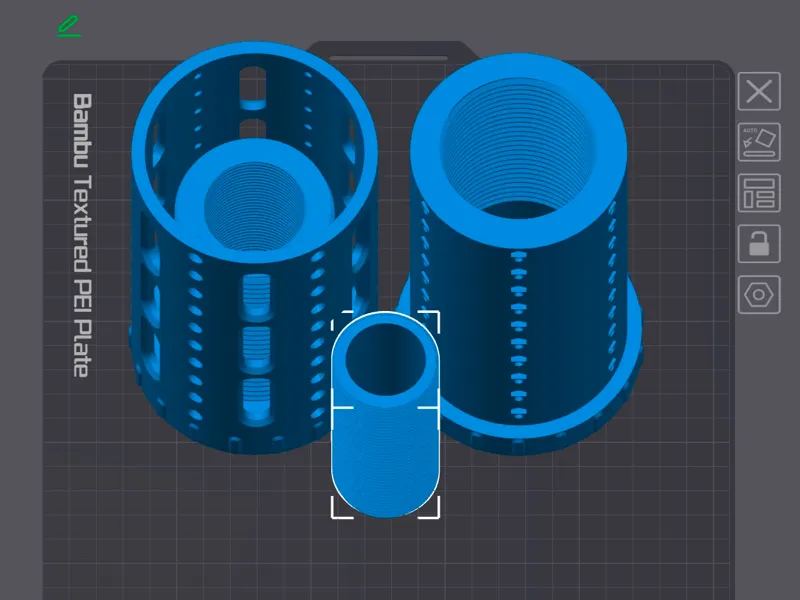The height and width of the screenshot is (600, 800).
Task: Toggle the plate lock icon
Action: [x=759, y=244]
